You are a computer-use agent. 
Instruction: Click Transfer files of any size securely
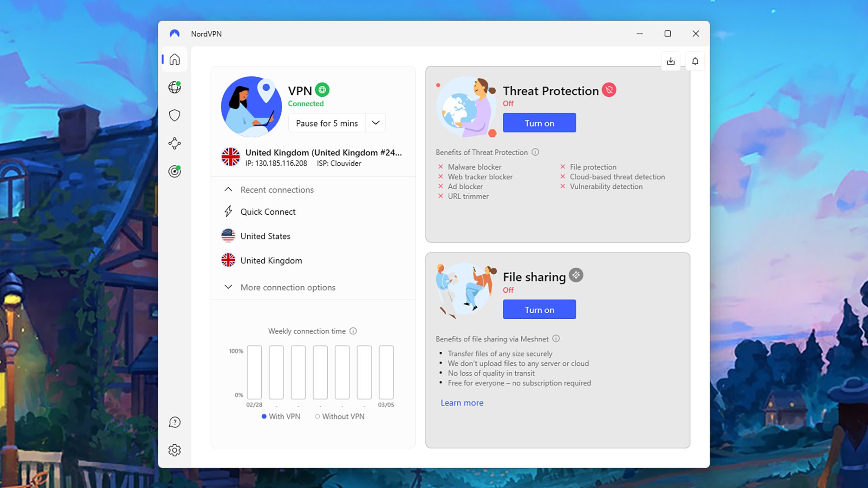click(x=500, y=354)
